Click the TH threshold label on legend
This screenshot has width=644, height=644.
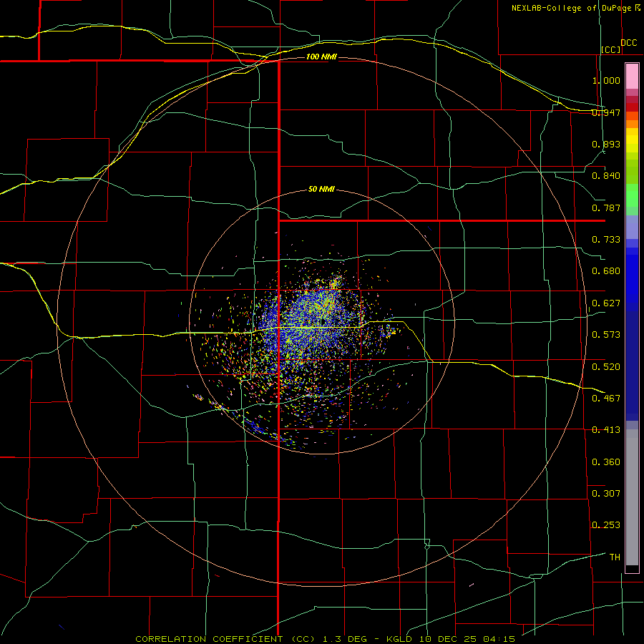click(x=615, y=557)
